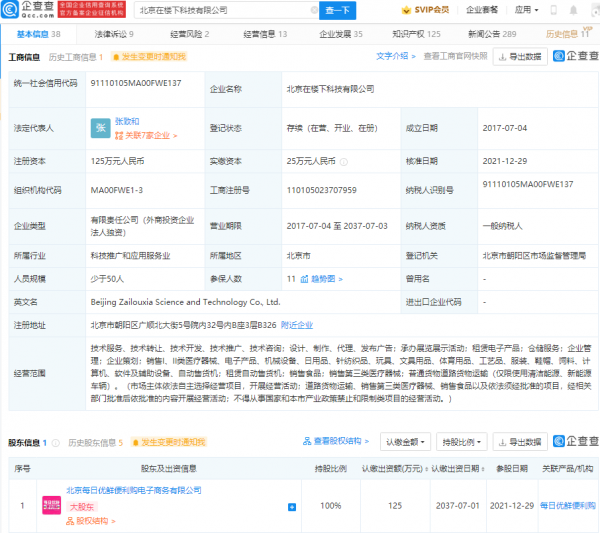Clear the search box with the x icon
This screenshot has height=533, width=600.
point(314,10)
